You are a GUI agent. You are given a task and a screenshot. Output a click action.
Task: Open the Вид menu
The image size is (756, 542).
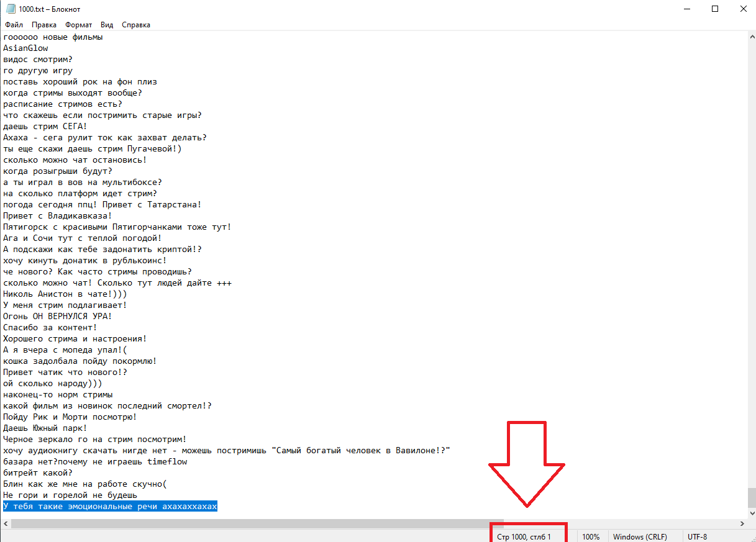click(107, 25)
